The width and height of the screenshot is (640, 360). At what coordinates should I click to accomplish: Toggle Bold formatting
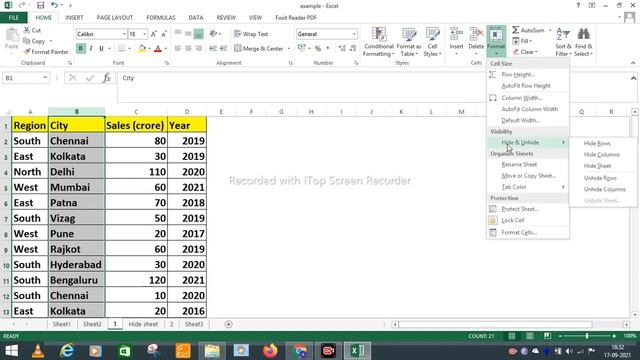80,49
